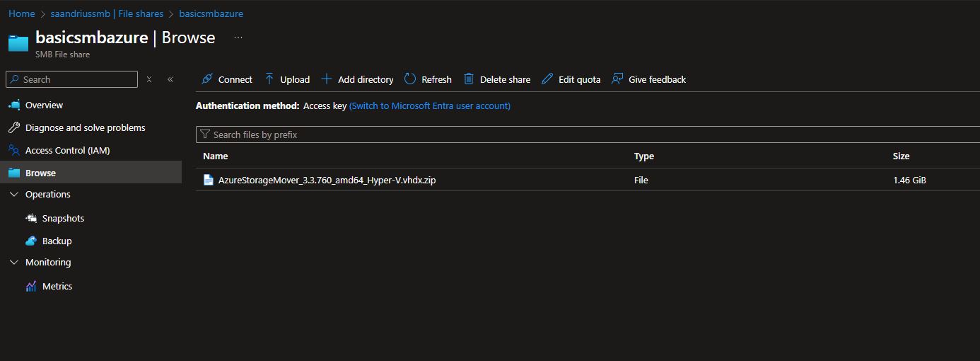980x361 pixels.
Task: Click the Connect plug icon
Action: point(207,79)
